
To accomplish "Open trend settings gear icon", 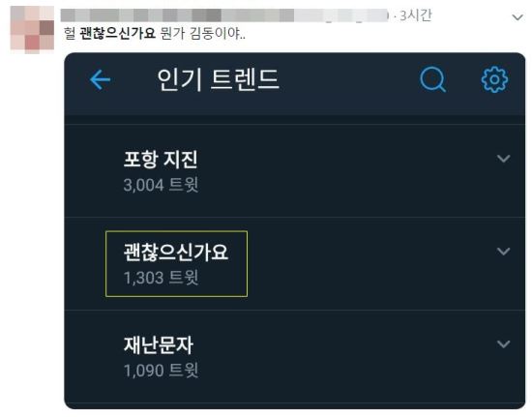I will click(494, 79).
